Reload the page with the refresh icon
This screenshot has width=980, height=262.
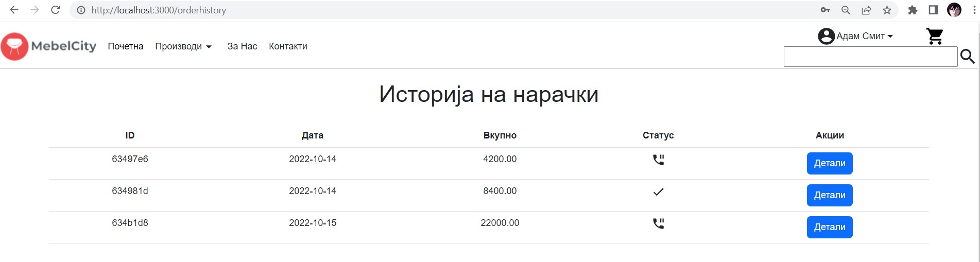tap(56, 10)
